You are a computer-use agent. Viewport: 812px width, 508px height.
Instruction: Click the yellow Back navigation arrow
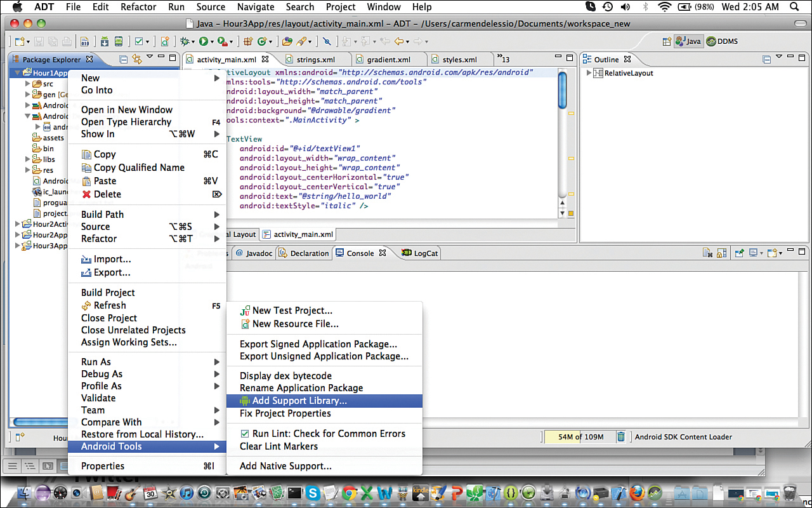[x=400, y=41]
